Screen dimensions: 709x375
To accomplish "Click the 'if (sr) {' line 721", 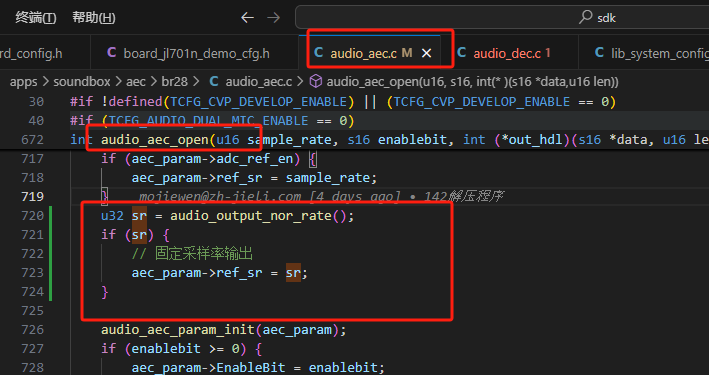I will (135, 235).
